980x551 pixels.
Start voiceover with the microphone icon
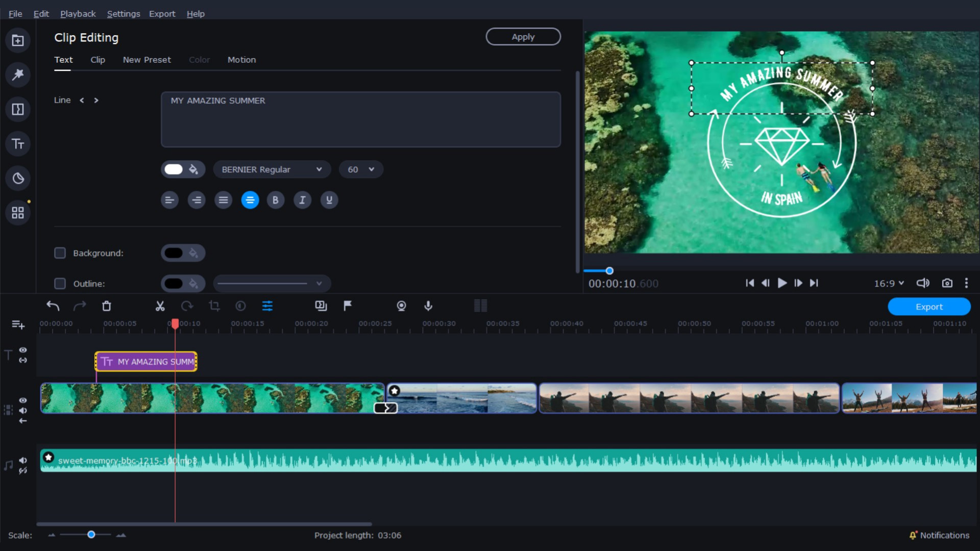428,306
